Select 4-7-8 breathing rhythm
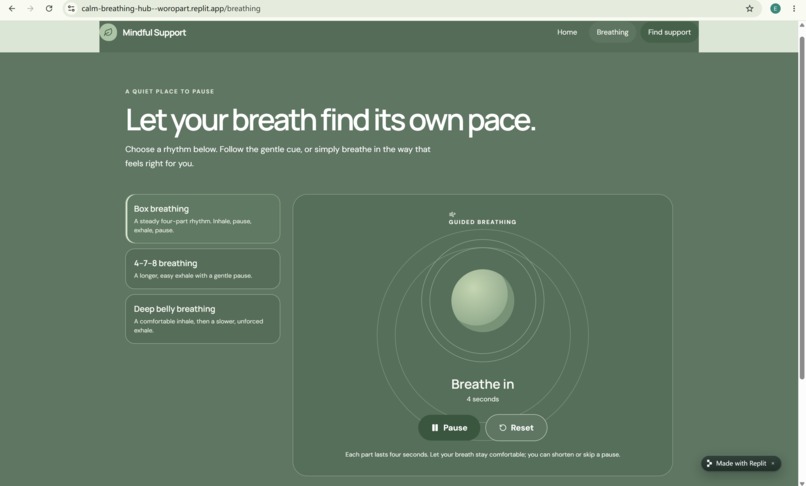Viewport: 806px width, 486px height. [x=203, y=269]
